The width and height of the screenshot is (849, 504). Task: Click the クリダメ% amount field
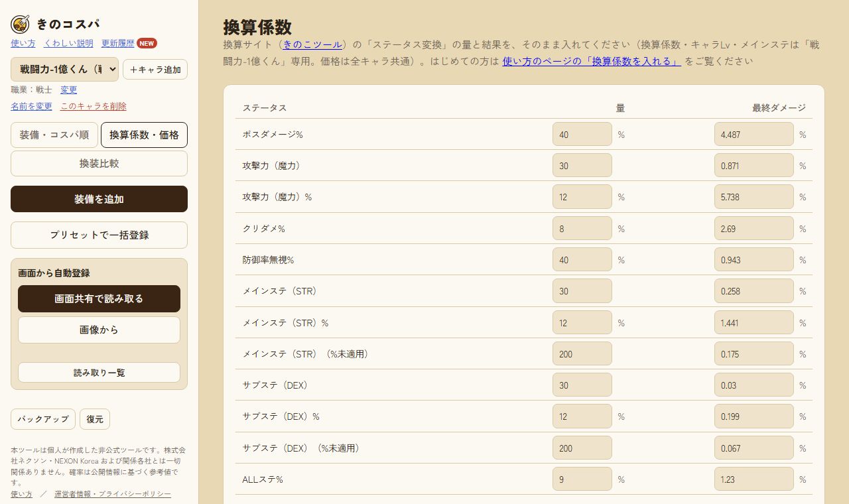point(582,228)
